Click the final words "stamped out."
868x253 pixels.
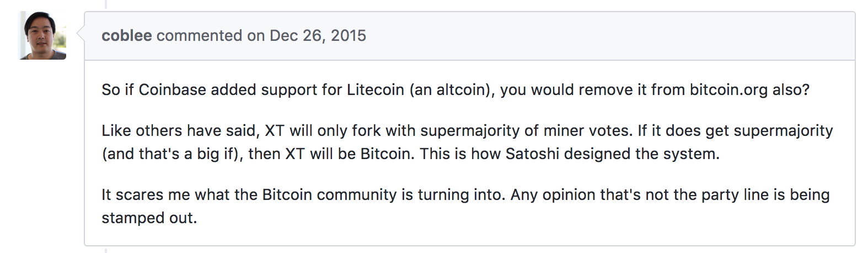point(149,218)
